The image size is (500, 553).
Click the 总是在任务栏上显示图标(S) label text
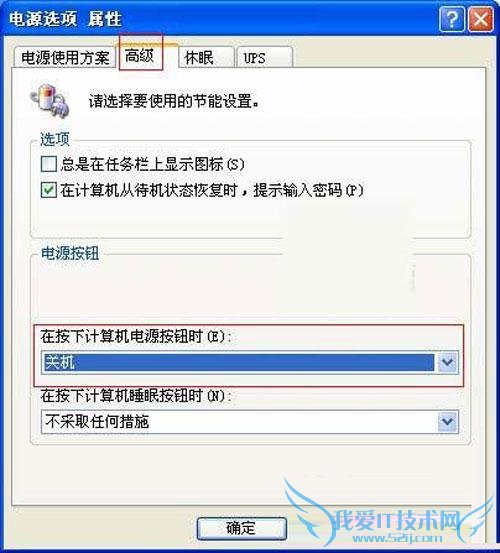pos(152,164)
